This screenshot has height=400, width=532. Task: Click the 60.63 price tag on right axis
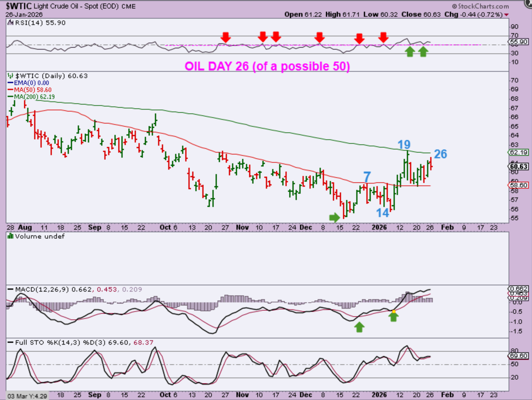point(519,167)
